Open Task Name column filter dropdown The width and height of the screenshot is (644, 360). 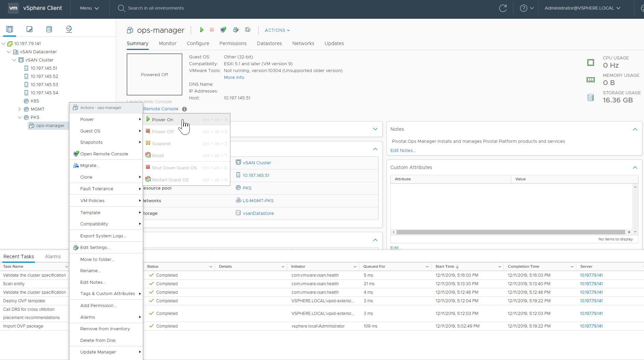pos(66,267)
